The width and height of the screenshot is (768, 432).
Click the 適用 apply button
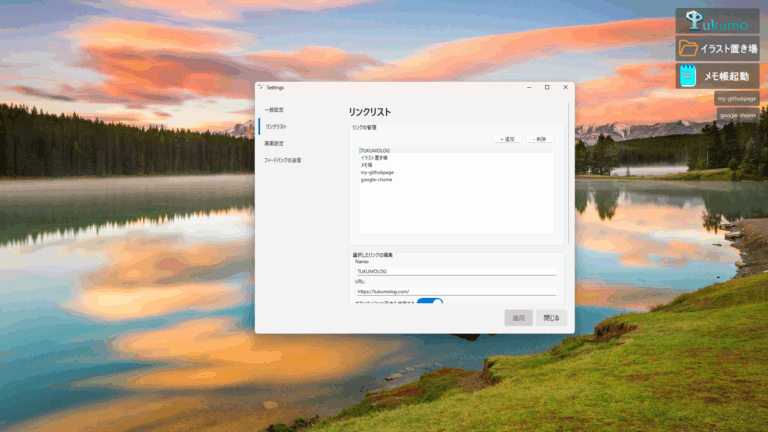[x=518, y=318]
